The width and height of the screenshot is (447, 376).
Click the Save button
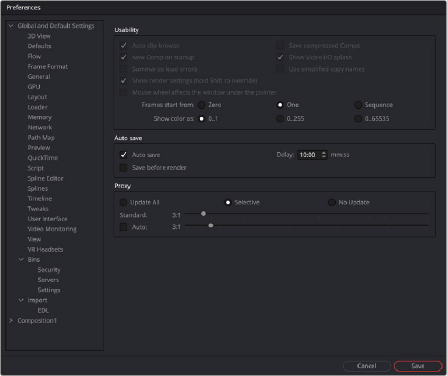[418, 366]
